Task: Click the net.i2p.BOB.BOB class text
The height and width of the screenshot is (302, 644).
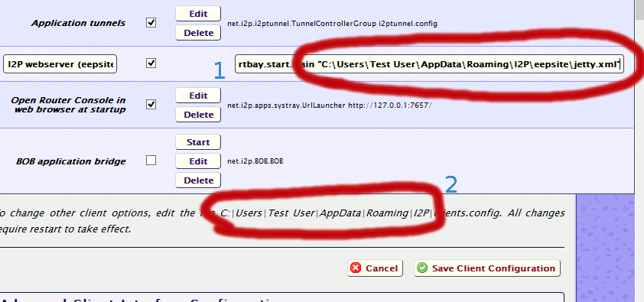Action: (x=255, y=161)
